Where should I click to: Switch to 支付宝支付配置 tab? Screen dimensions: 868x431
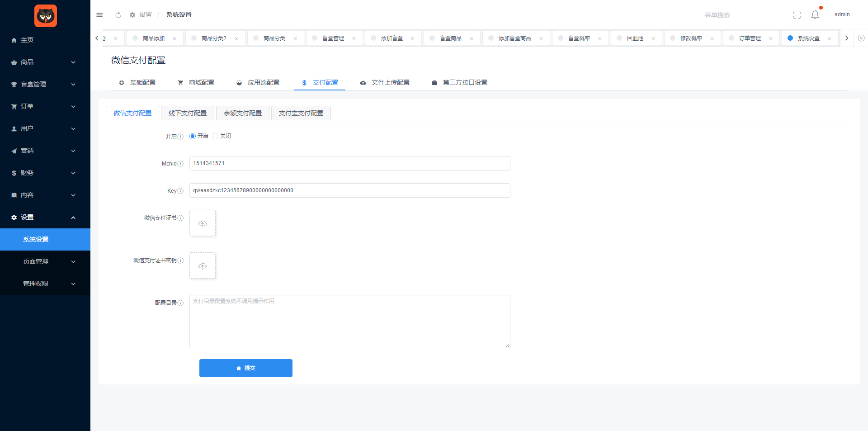pyautogui.click(x=301, y=113)
